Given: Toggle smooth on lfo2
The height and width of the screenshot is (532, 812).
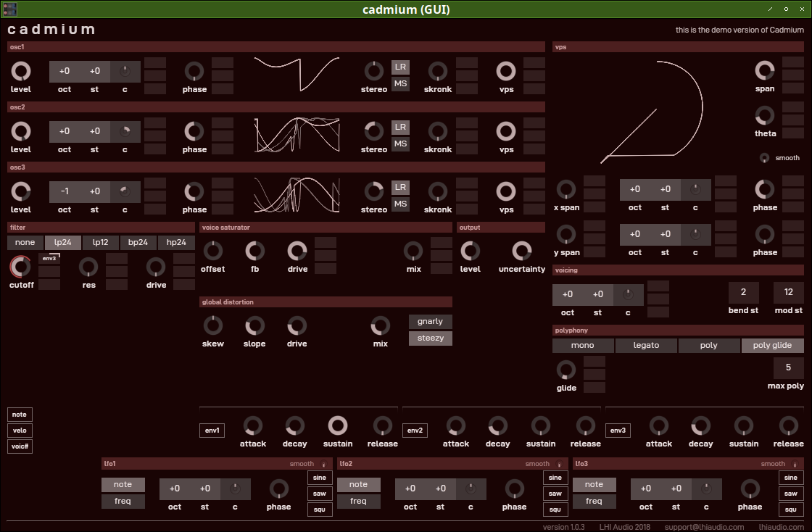Looking at the screenshot, I should pyautogui.click(x=559, y=464).
